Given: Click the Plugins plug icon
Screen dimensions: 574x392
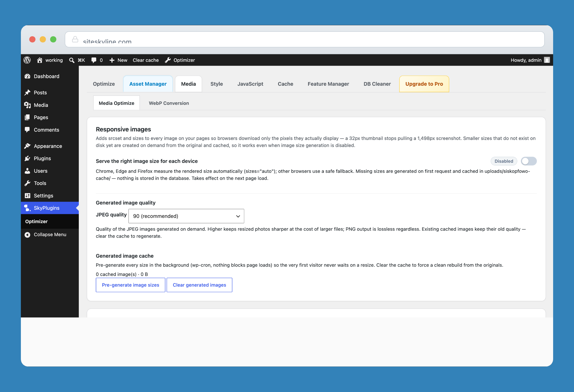Looking at the screenshot, I should pos(27,158).
